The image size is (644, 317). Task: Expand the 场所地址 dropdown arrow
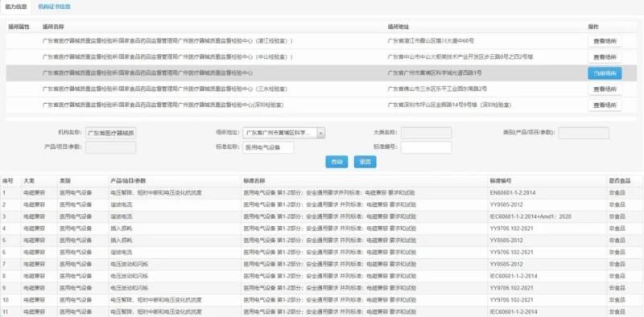(x=321, y=133)
